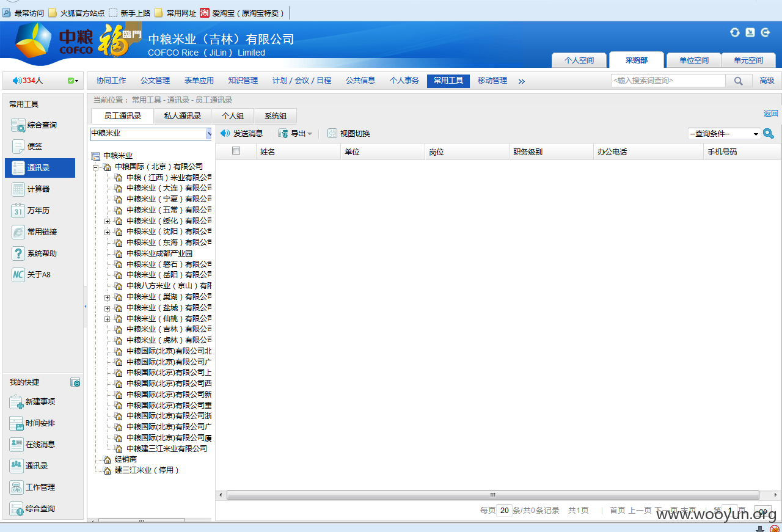Switch to 单位空间 tab
This screenshot has width=782, height=532.
[694, 60]
